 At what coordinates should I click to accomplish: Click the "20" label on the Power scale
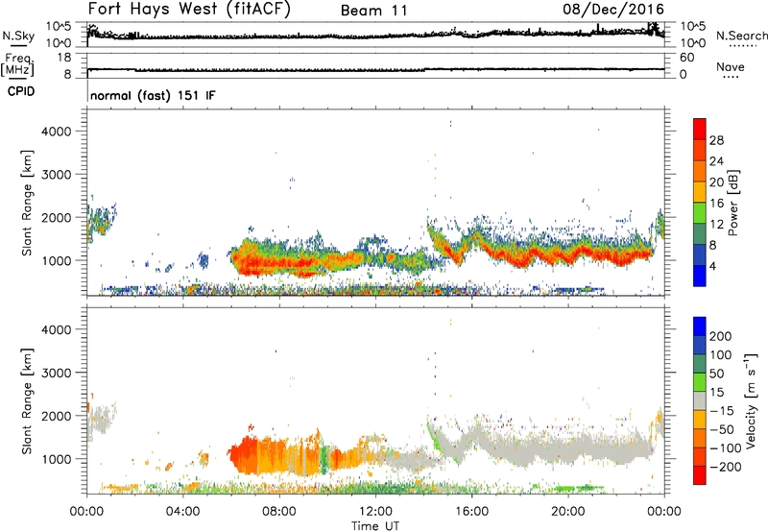(x=716, y=182)
